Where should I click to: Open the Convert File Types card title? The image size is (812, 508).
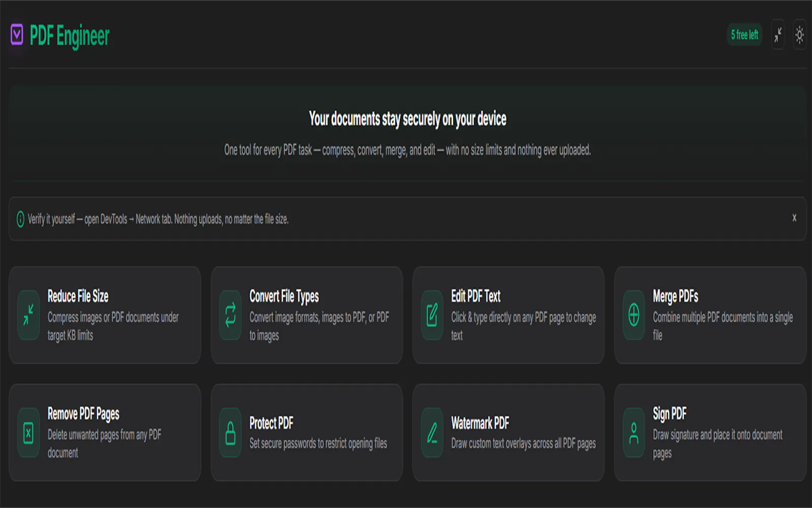click(x=284, y=297)
